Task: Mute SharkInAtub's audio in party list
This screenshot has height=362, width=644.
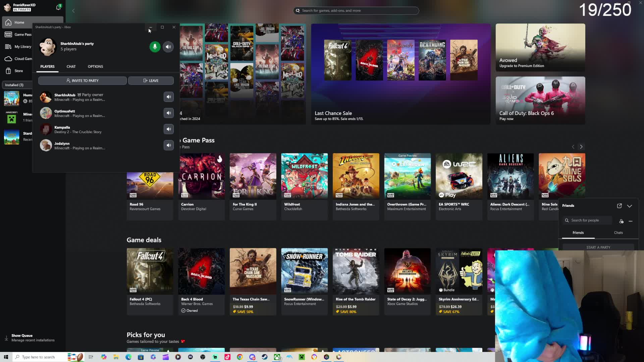Action: (168, 97)
